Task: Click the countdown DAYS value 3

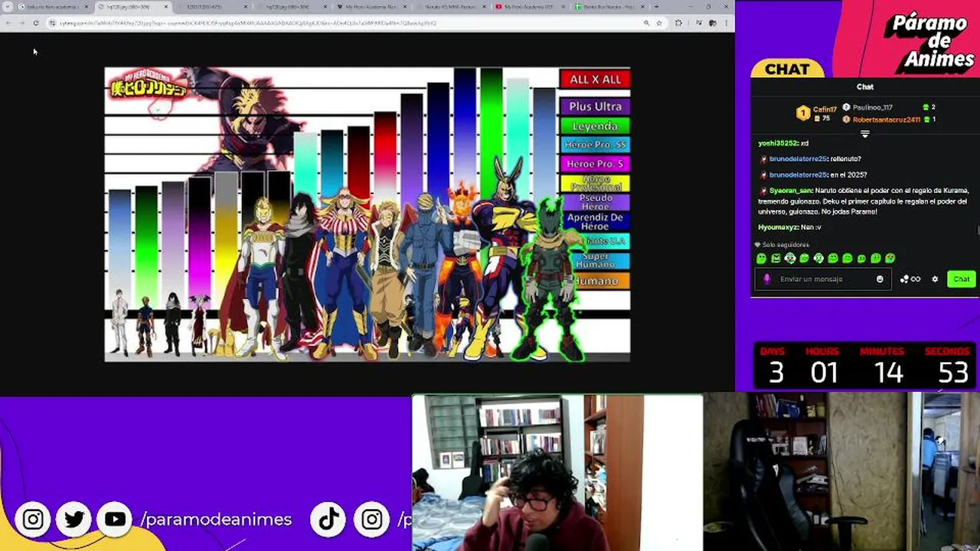Action: click(776, 373)
